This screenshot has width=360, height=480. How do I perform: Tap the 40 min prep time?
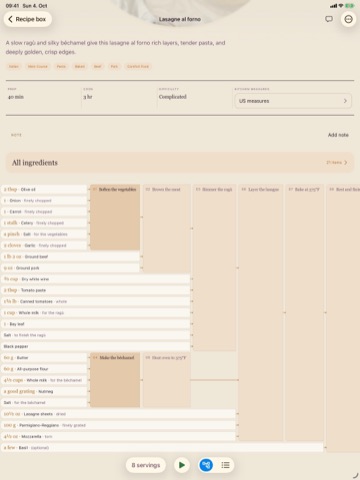[16, 97]
